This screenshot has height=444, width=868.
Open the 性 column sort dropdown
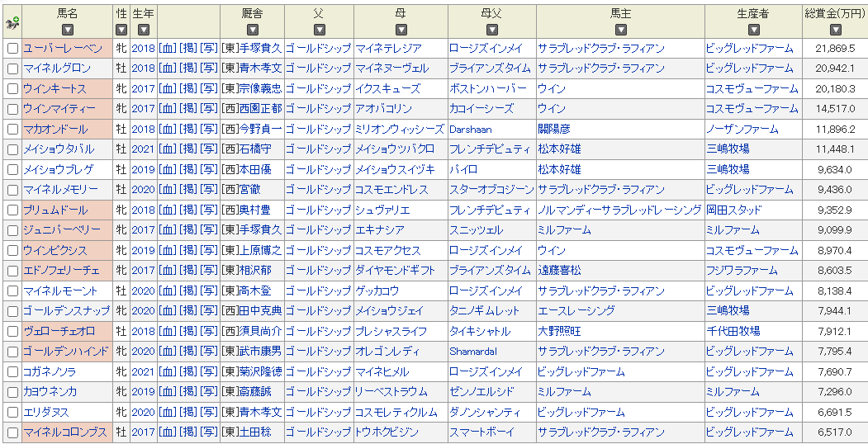point(121,30)
